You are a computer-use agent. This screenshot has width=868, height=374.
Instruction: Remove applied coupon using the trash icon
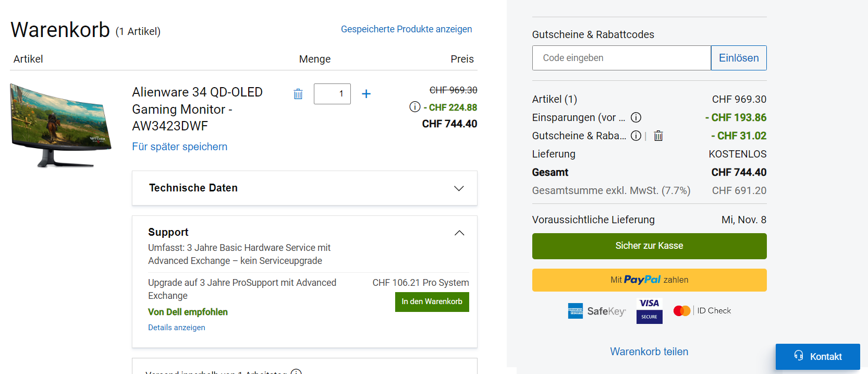(x=658, y=136)
